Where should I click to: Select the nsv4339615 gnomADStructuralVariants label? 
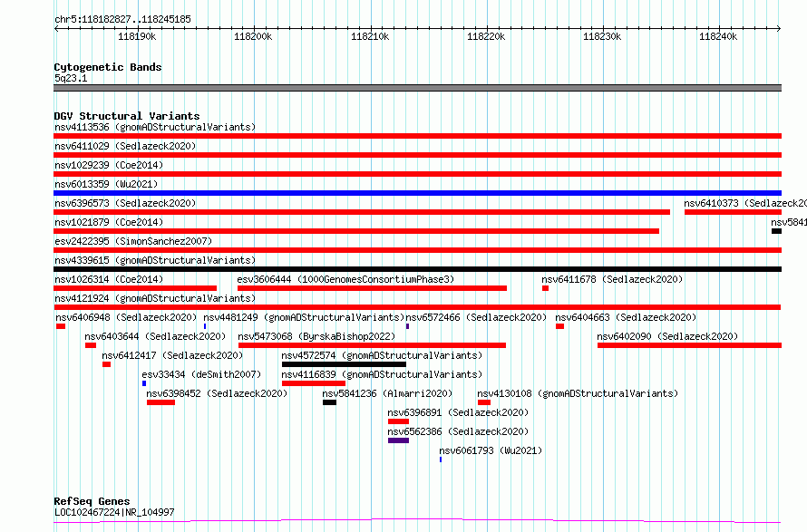click(155, 260)
